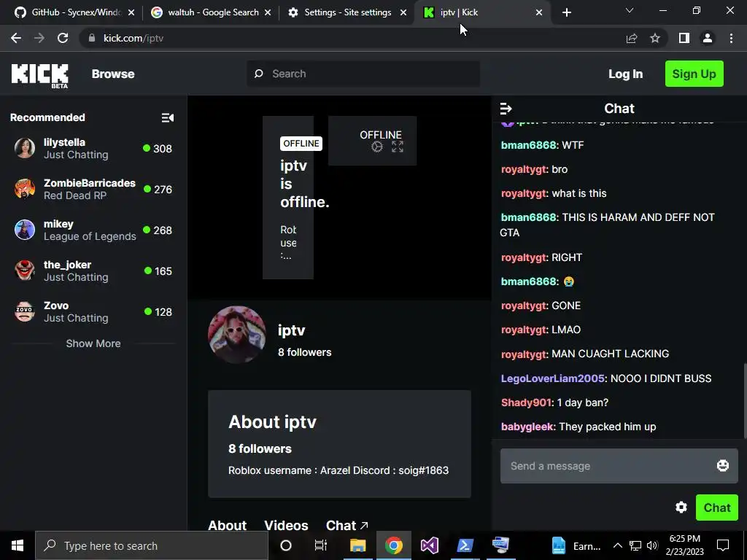Reload the kick.com page
The width and height of the screenshot is (747, 560).
click(63, 38)
